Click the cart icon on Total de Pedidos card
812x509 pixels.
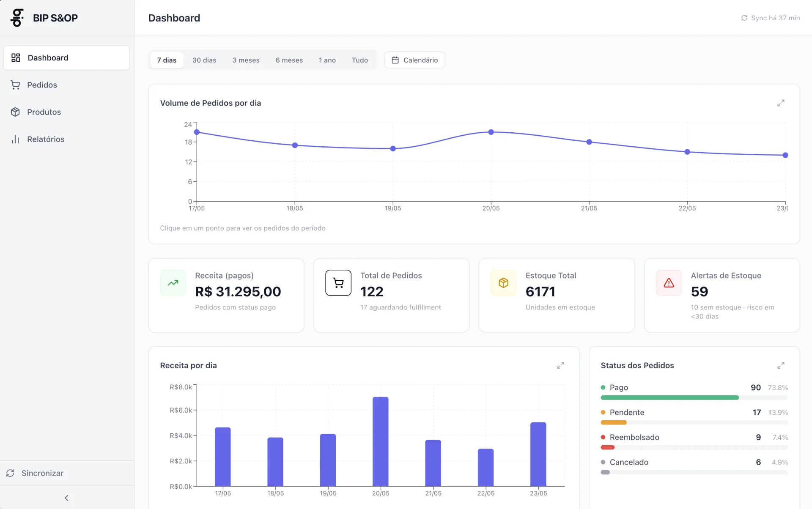click(338, 283)
